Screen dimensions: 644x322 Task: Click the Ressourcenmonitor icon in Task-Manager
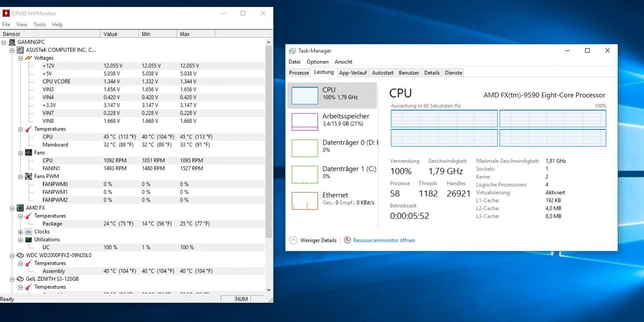(x=347, y=240)
